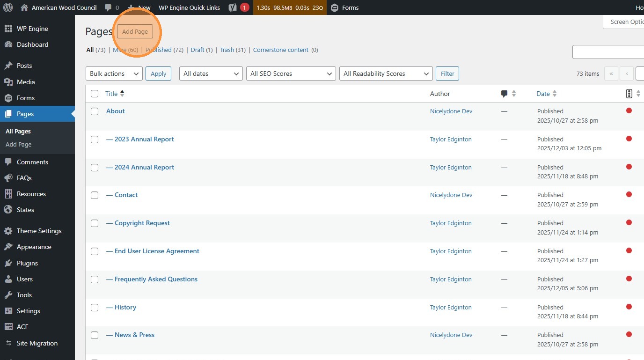Expand the All SEO Scores dropdown
The height and width of the screenshot is (360, 644).
(x=291, y=73)
